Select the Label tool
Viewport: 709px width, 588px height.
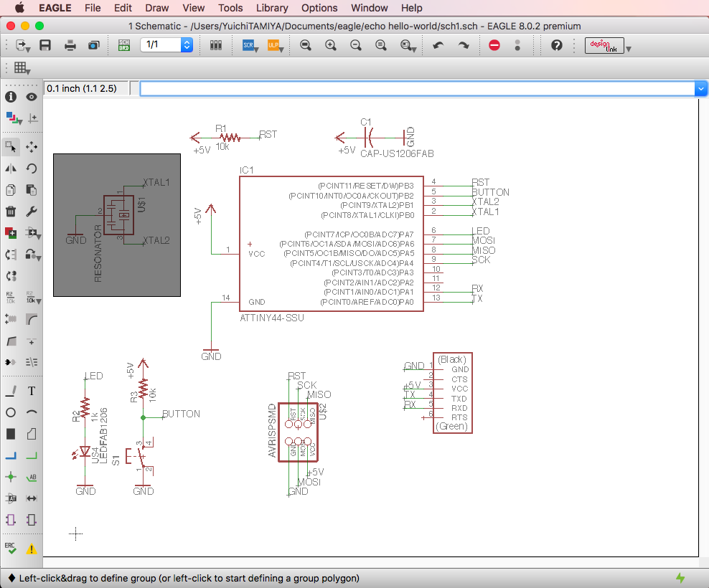(x=31, y=477)
